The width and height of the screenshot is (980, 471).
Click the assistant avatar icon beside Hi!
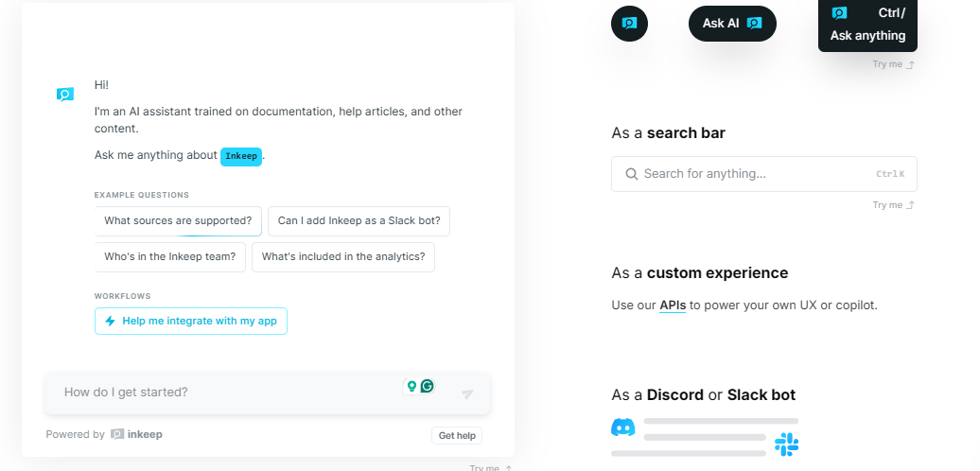[x=64, y=94]
